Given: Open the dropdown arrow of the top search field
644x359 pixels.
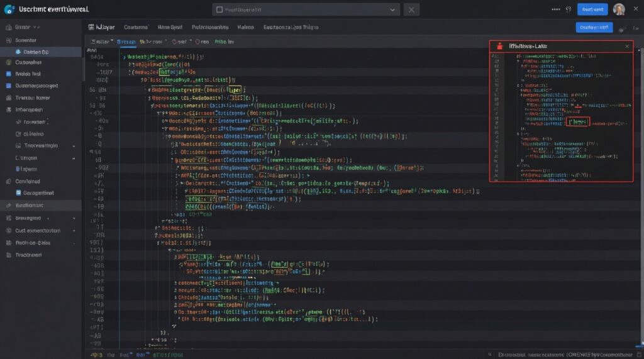Looking at the screenshot, I should pos(392,9).
